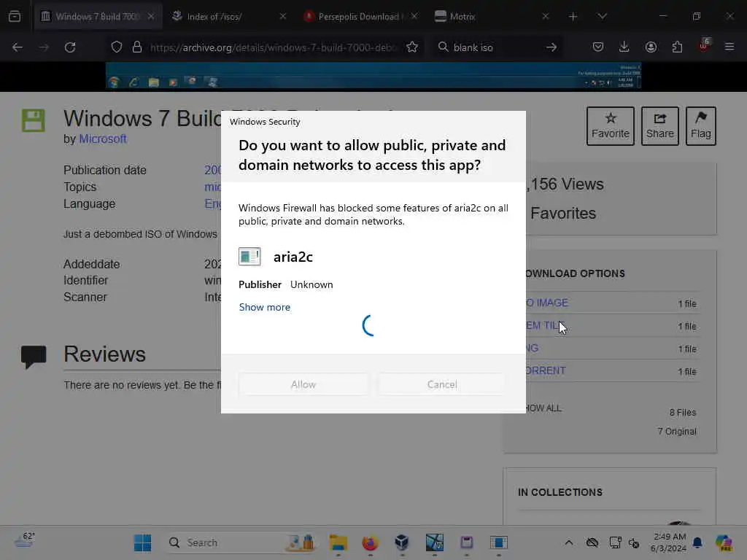
Task: Open extensions puzzle icon
Action: click(677, 47)
